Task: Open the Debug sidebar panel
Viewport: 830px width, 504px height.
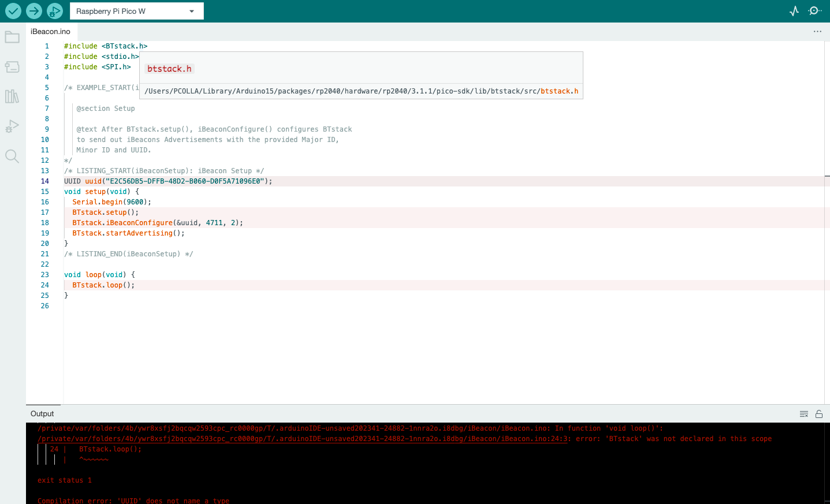Action: (12, 126)
